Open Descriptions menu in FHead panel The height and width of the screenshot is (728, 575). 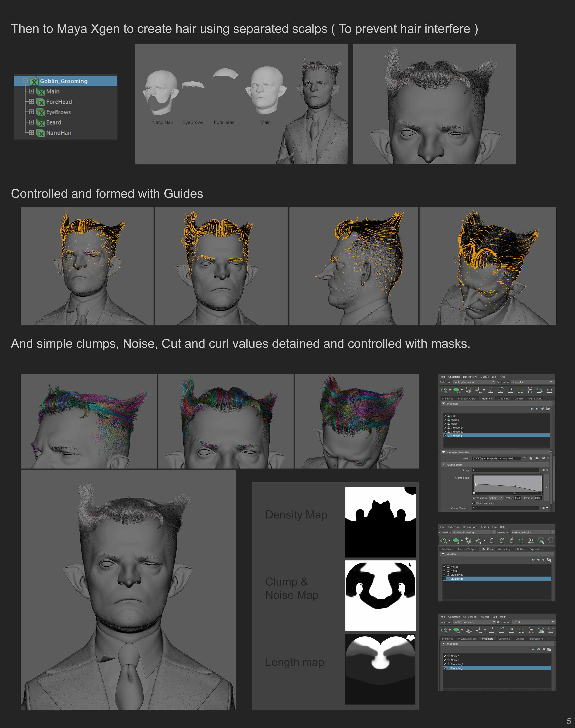(x=470, y=617)
